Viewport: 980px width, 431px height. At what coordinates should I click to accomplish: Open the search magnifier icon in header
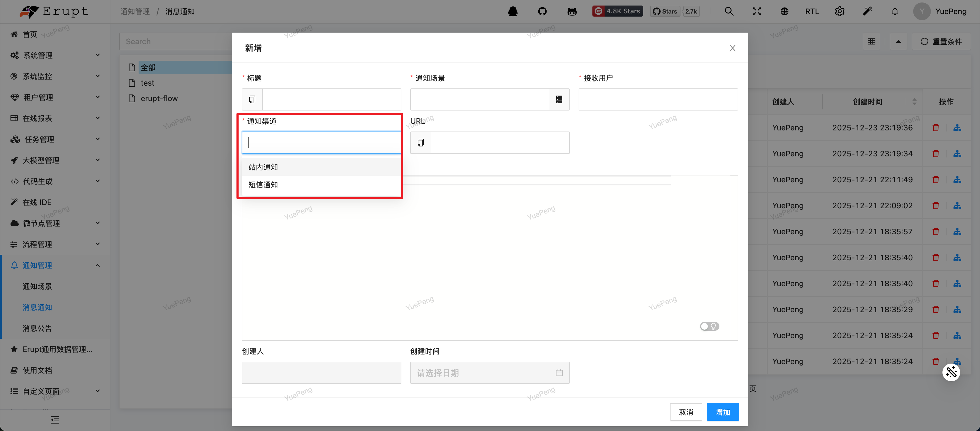[x=729, y=11]
